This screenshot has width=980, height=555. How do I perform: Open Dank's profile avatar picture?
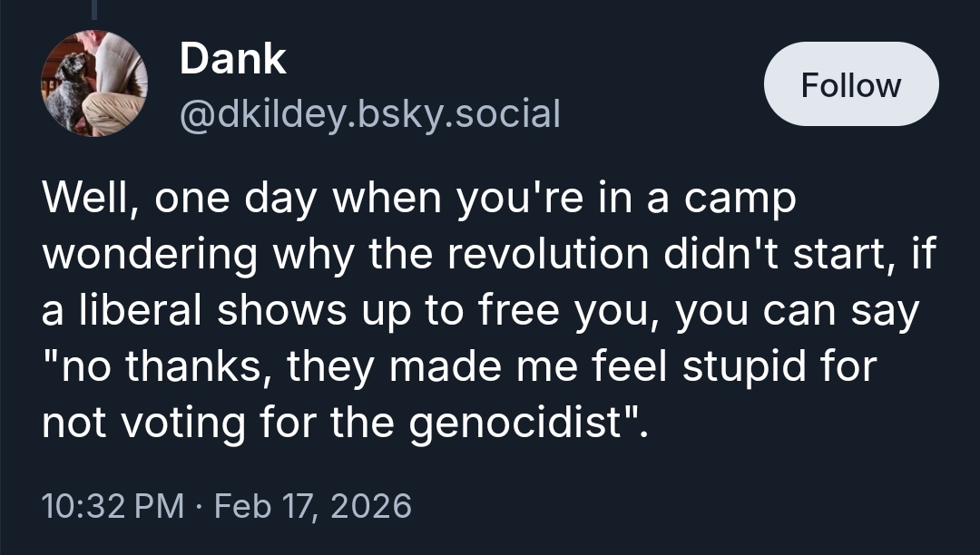(93, 83)
